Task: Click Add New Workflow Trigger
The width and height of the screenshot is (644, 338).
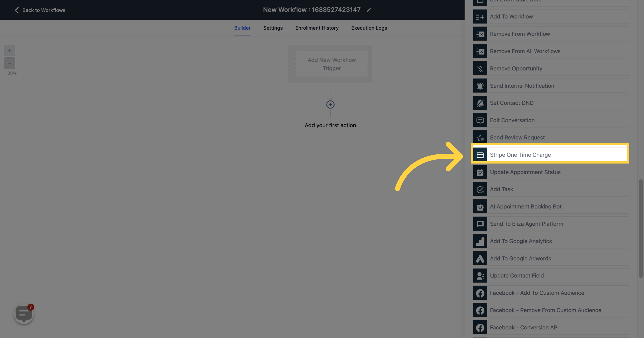Action: (x=332, y=64)
